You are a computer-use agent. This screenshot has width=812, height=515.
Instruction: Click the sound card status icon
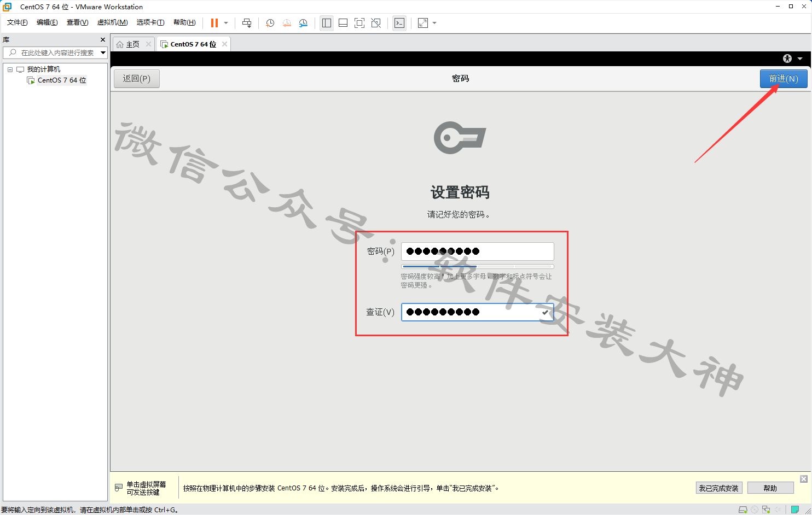778,510
